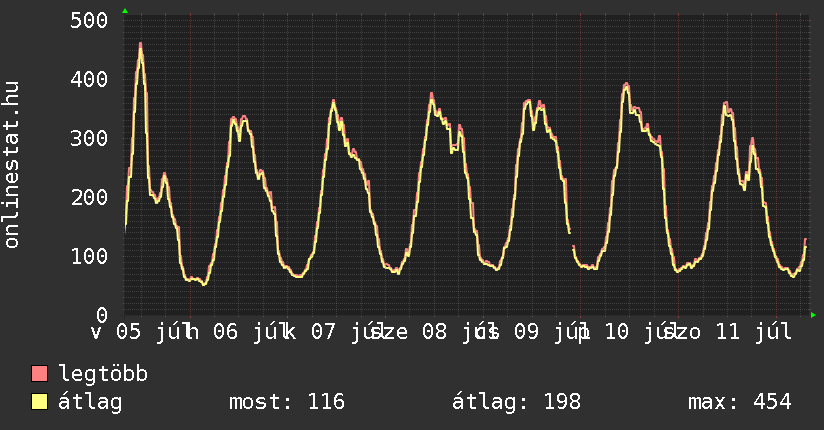Click the 500 y-axis label
The height and width of the screenshot is (430, 824).
[x=89, y=21]
